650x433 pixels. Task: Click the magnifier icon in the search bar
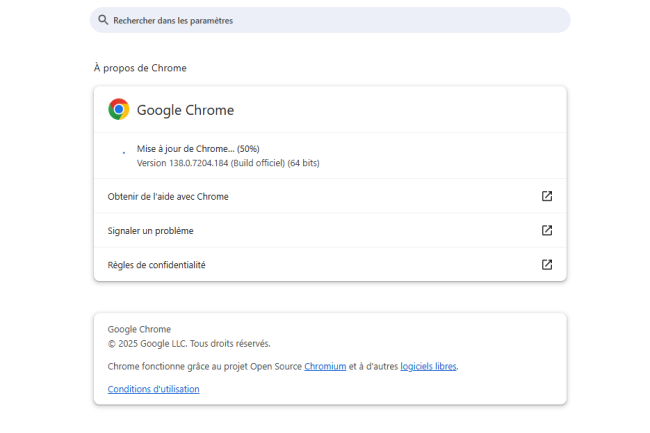[103, 20]
